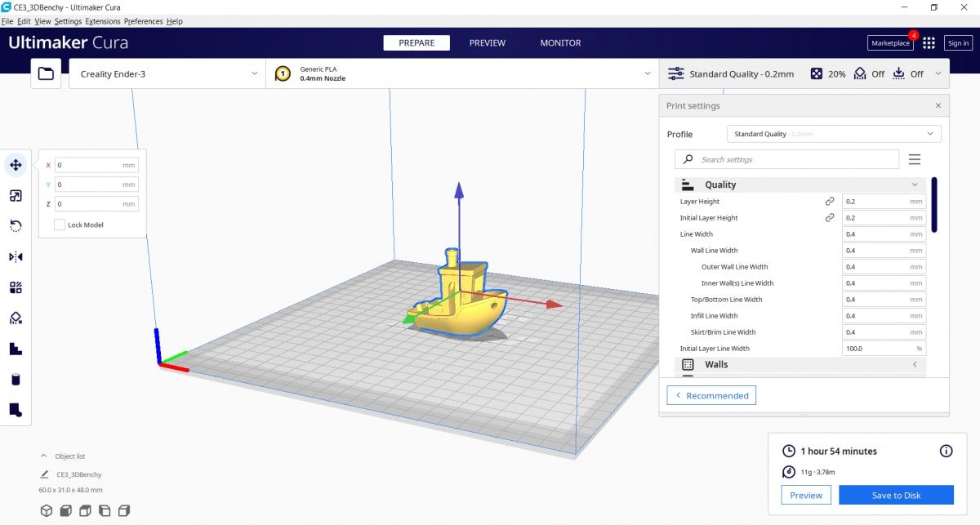Open Per Model Settings tool
This screenshot has height=525, width=980.
tap(16, 287)
